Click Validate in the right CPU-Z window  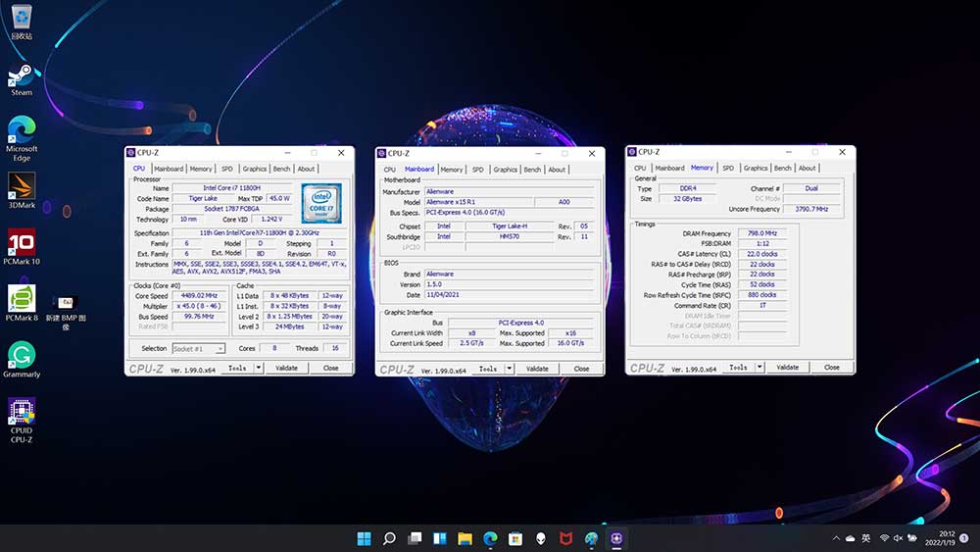point(788,368)
